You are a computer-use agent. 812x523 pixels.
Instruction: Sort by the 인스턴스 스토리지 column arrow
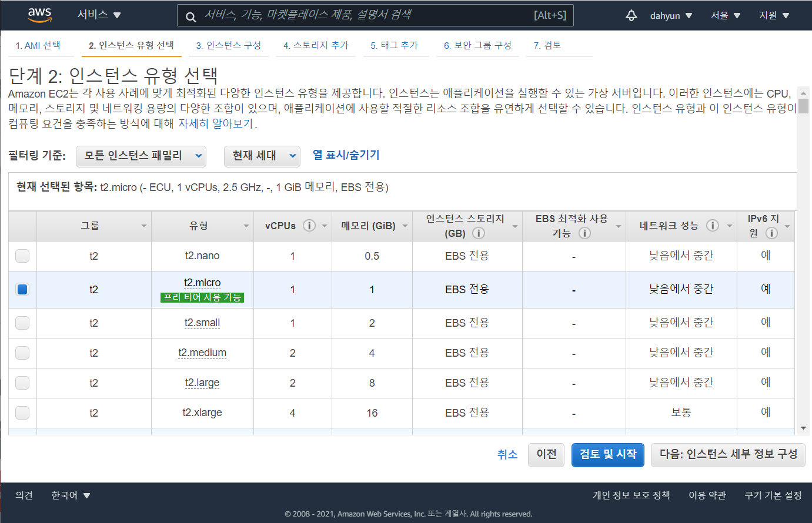[x=515, y=226]
